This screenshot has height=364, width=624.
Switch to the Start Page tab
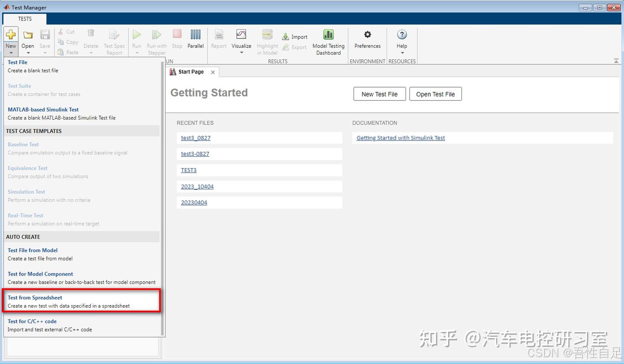coord(191,72)
